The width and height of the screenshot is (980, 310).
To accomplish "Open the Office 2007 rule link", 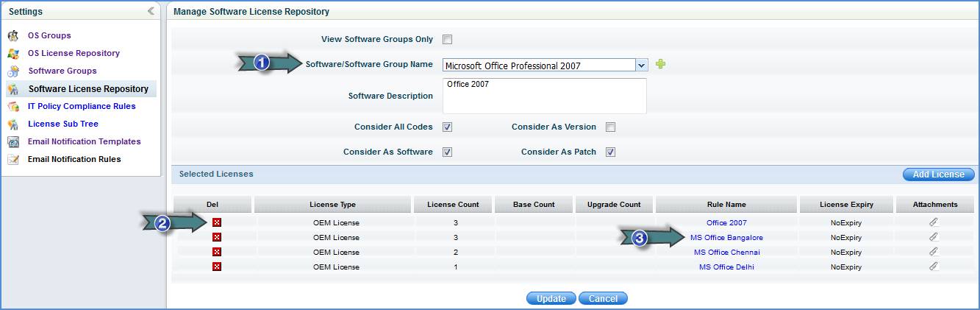I will 726,222.
